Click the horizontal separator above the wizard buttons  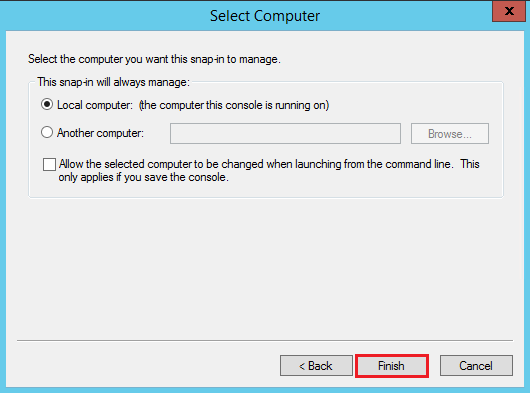coord(265,341)
